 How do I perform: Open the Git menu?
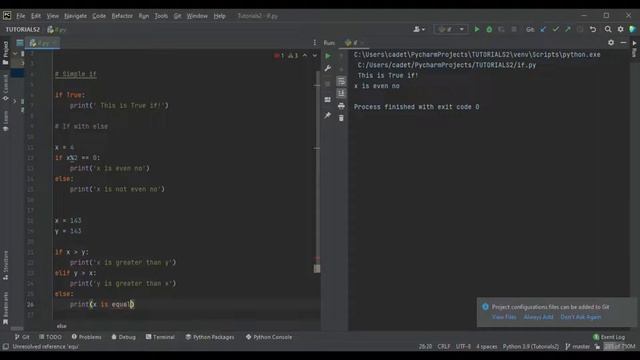coord(178,16)
